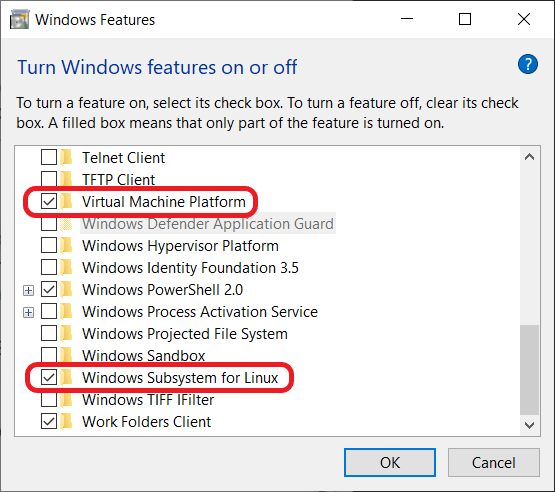This screenshot has width=555, height=492.
Task: Click the Cancel button
Action: pos(494,462)
